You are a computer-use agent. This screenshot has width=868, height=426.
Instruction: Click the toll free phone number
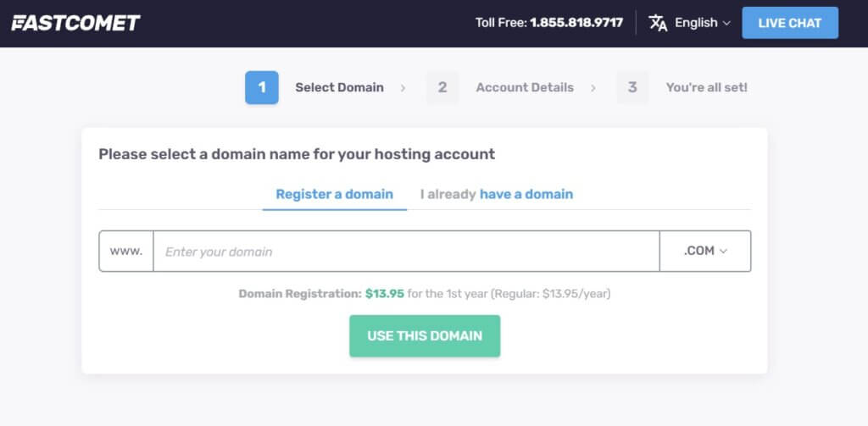576,23
